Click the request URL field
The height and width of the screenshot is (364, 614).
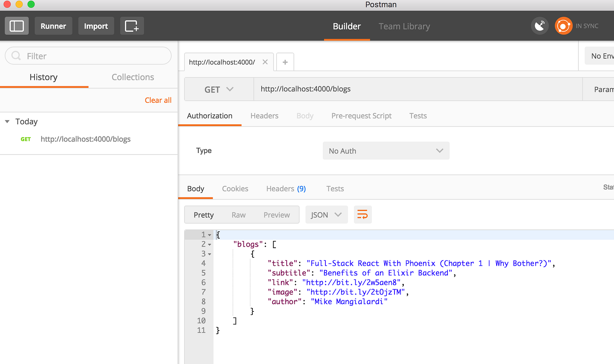(x=418, y=89)
